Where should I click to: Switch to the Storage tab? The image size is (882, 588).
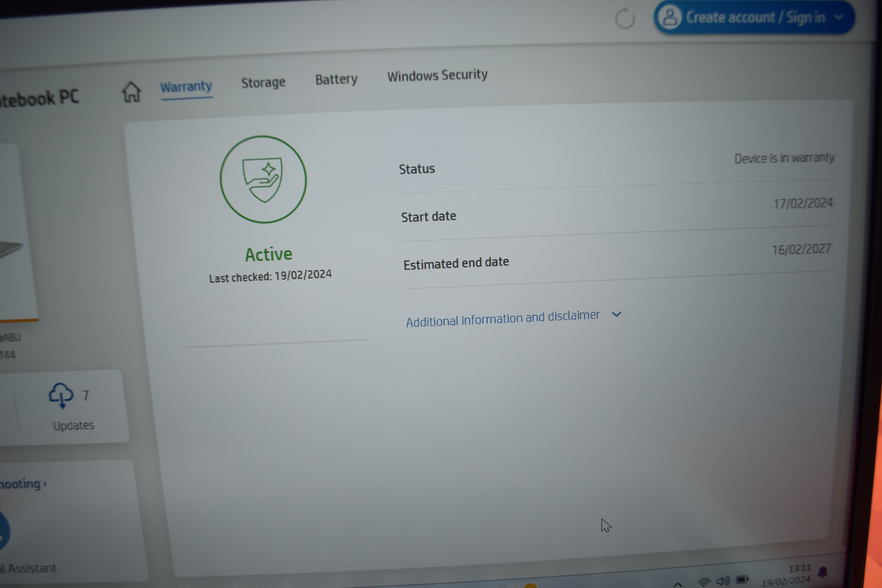pyautogui.click(x=263, y=82)
